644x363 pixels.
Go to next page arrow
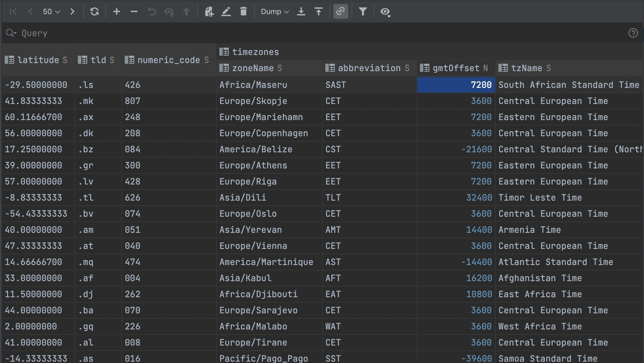(72, 12)
